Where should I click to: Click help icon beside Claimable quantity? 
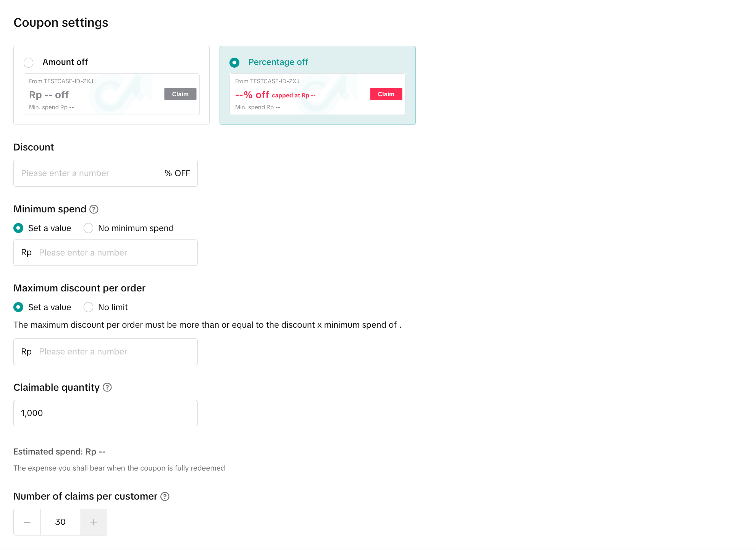pos(107,387)
